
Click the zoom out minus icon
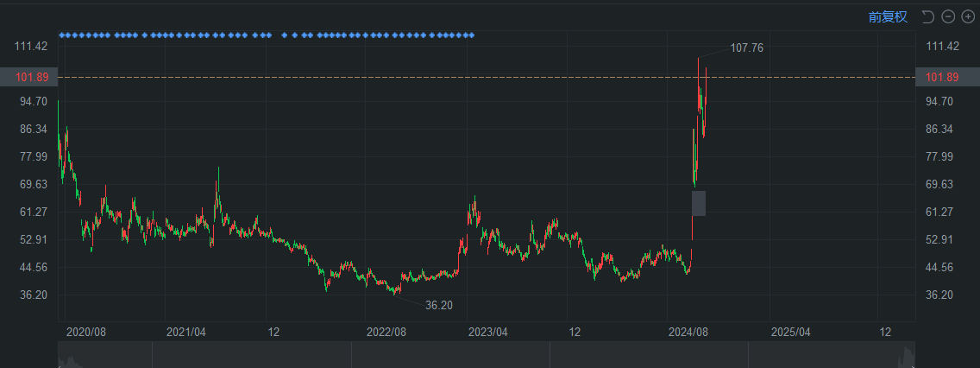click(x=948, y=16)
